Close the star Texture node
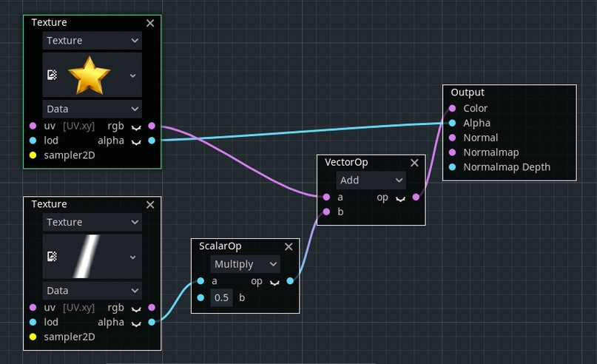 pos(150,23)
